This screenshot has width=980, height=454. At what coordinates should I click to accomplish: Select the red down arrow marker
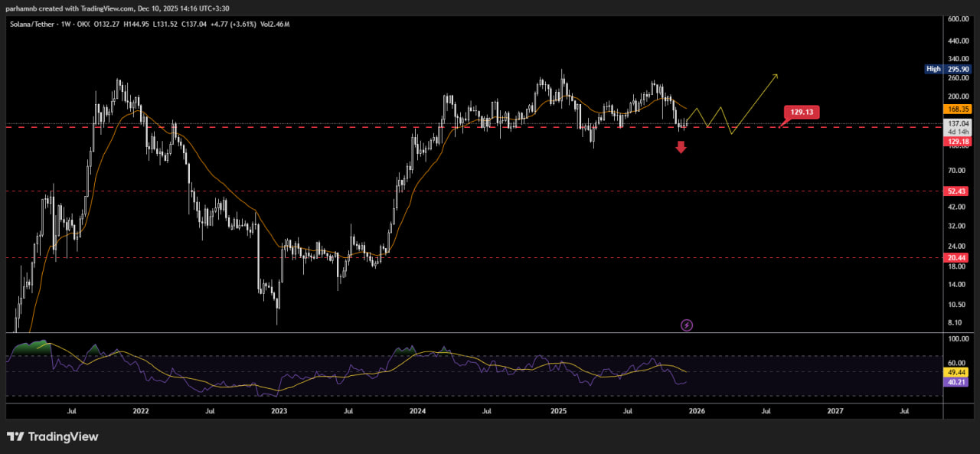681,147
